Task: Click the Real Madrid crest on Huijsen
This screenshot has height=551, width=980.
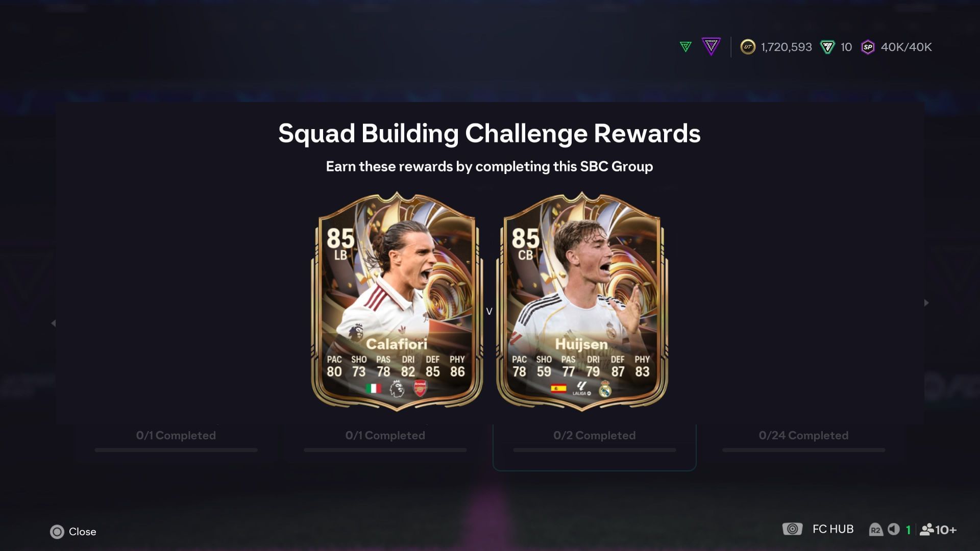Action: pyautogui.click(x=605, y=389)
